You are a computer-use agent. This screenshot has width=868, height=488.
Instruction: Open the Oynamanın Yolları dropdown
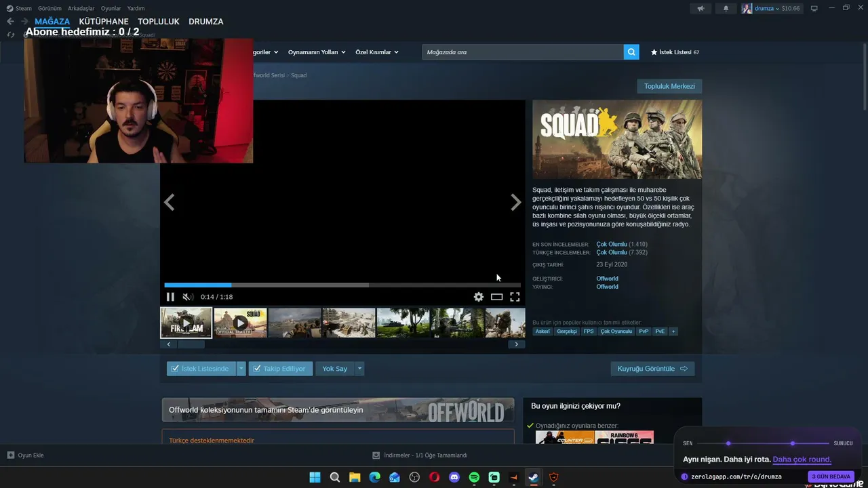pyautogui.click(x=317, y=52)
